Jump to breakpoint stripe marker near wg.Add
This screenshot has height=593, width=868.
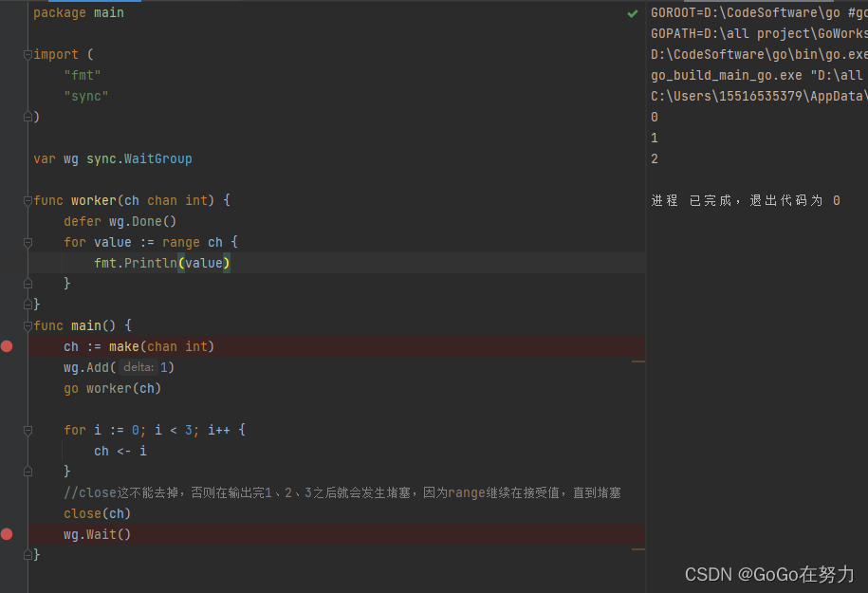pyautogui.click(x=638, y=361)
